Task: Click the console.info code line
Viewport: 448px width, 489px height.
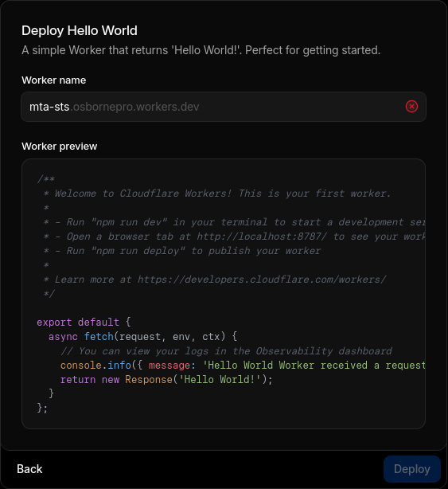Action: 243,366
